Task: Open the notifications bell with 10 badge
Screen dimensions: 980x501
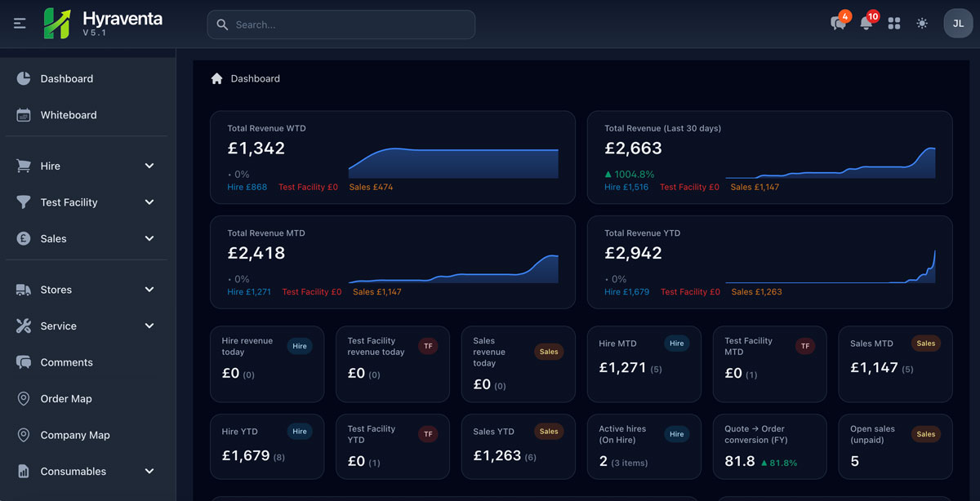Action: 866,23
